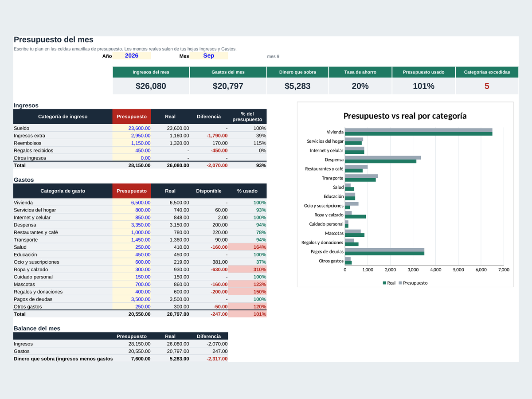Click the gray Presupuesto legend swatch in chart

click(x=400, y=283)
